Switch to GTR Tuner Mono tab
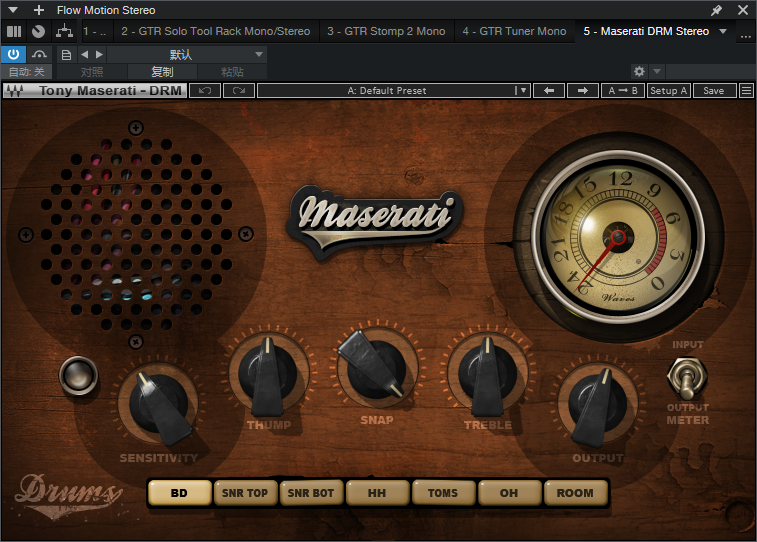 pos(514,31)
